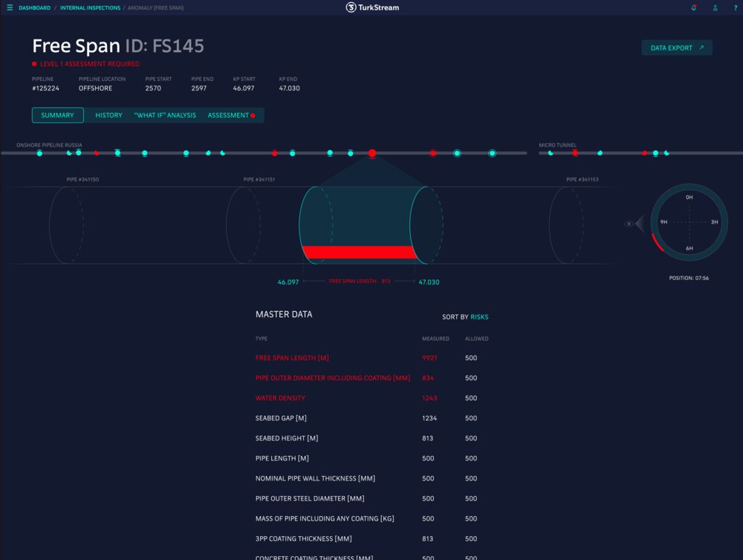Open the user profile icon

715,8
